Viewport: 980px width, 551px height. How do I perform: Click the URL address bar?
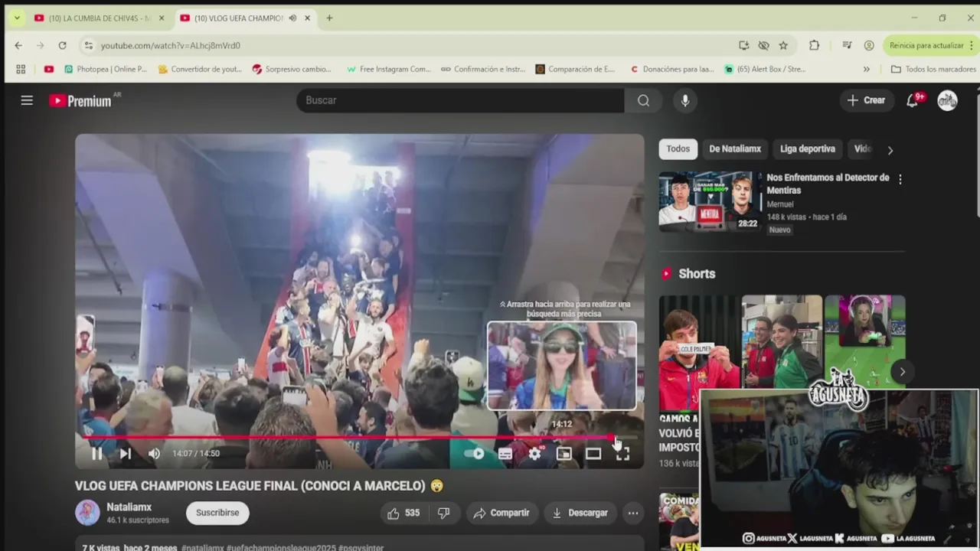413,46
